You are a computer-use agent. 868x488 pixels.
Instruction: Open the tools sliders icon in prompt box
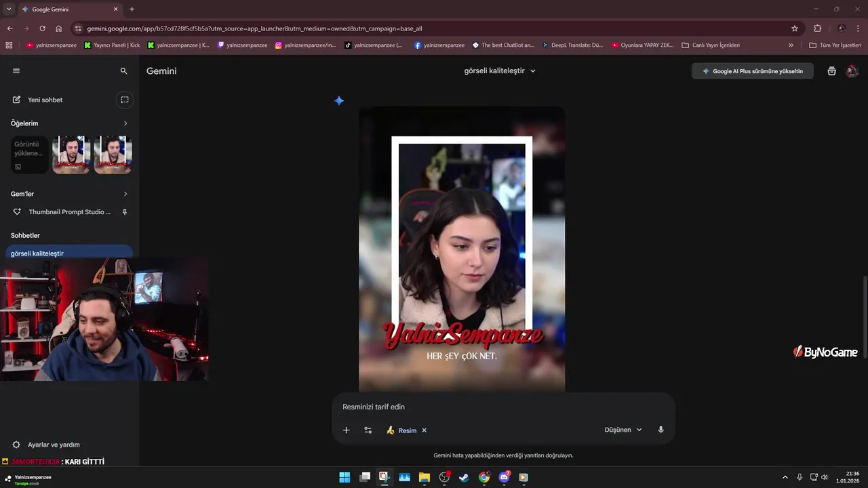(368, 430)
